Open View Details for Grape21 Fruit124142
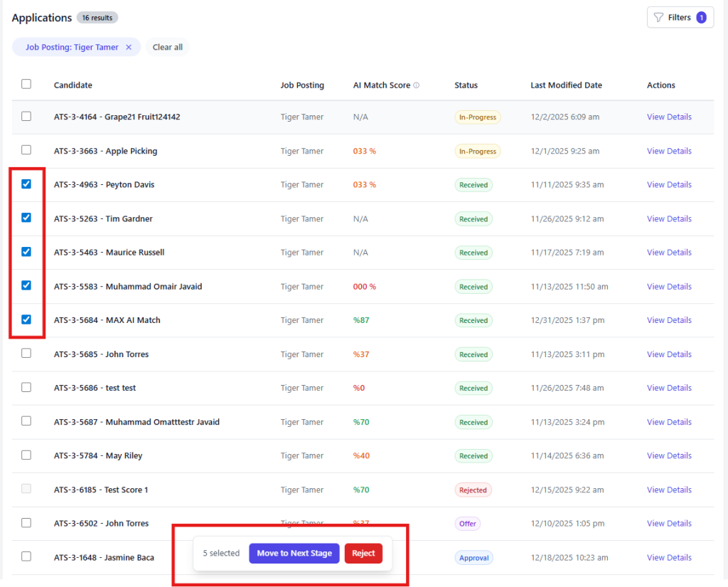The width and height of the screenshot is (728, 587). coord(669,117)
